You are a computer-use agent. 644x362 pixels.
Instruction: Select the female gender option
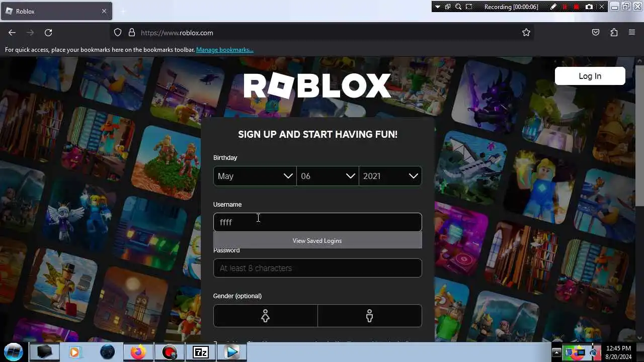click(x=265, y=316)
